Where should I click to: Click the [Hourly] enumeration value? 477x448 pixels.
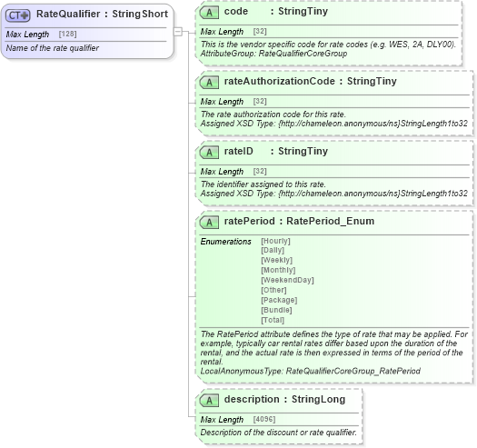click(276, 241)
